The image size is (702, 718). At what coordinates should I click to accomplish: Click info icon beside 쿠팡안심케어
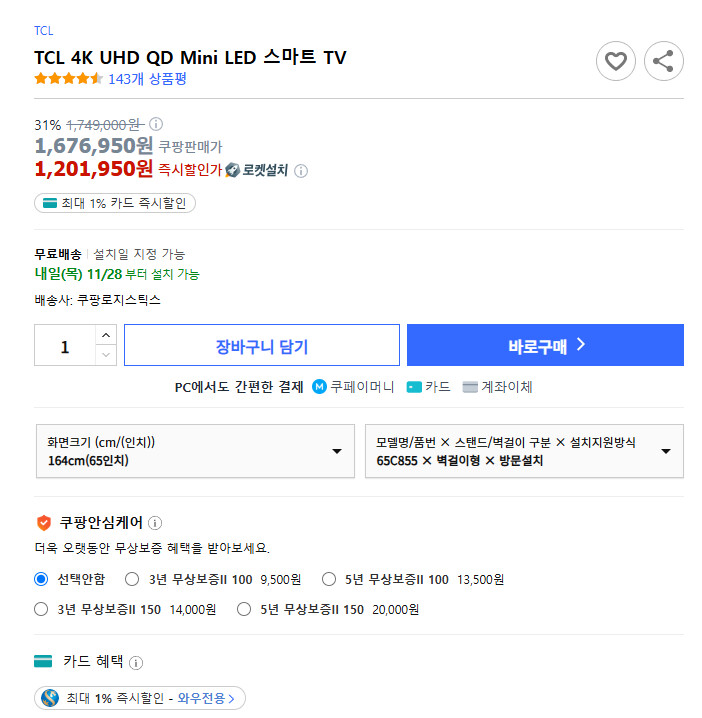click(155, 523)
